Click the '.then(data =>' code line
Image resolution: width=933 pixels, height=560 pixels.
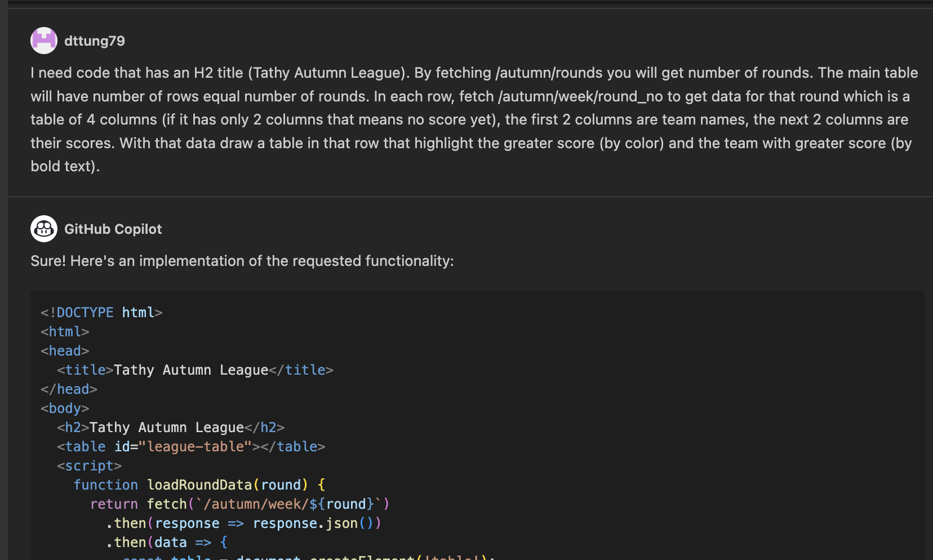point(167,543)
